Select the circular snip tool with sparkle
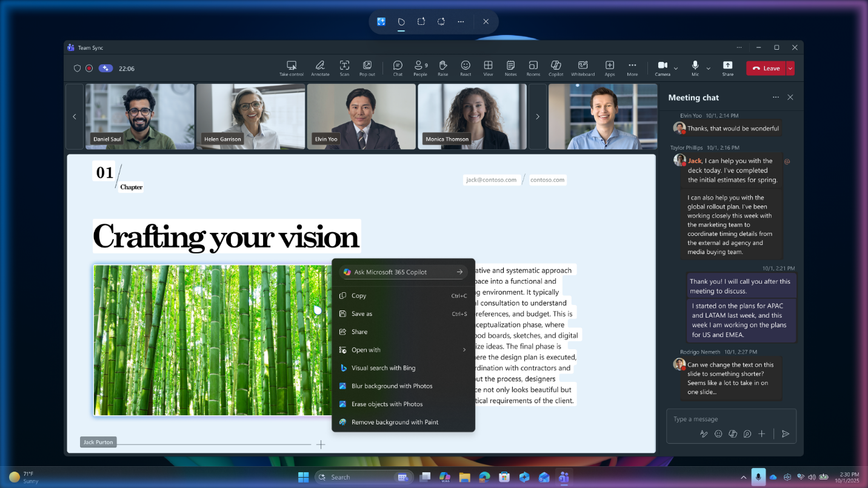The height and width of the screenshot is (488, 868). [441, 21]
